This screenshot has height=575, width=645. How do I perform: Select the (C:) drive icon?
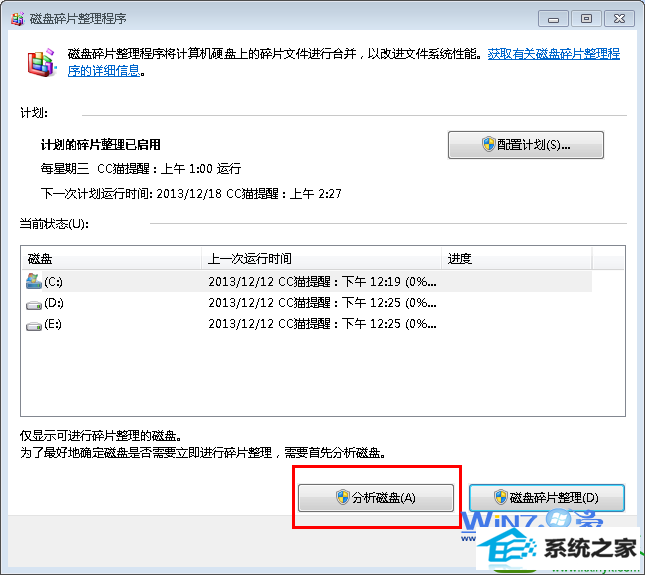click(x=34, y=281)
